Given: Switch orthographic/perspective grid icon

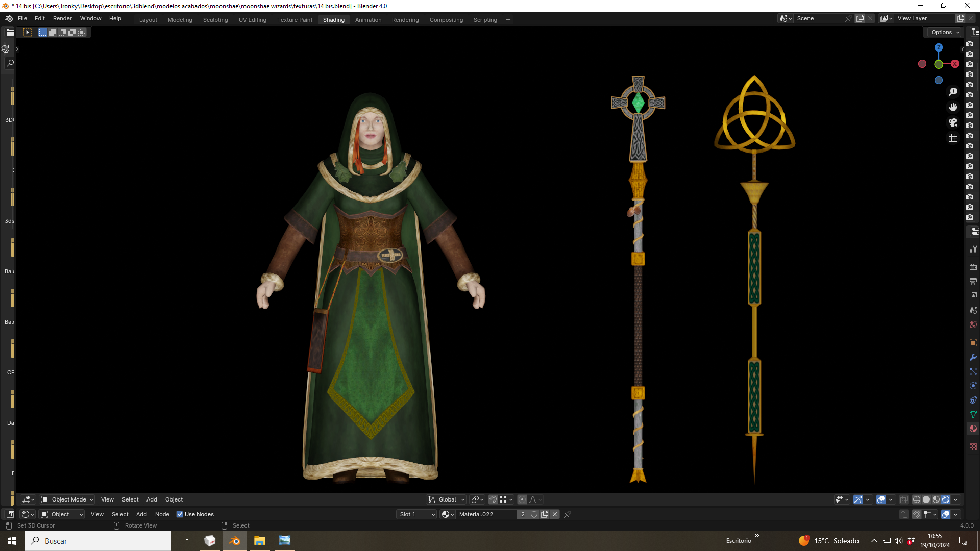Looking at the screenshot, I should 953,138.
